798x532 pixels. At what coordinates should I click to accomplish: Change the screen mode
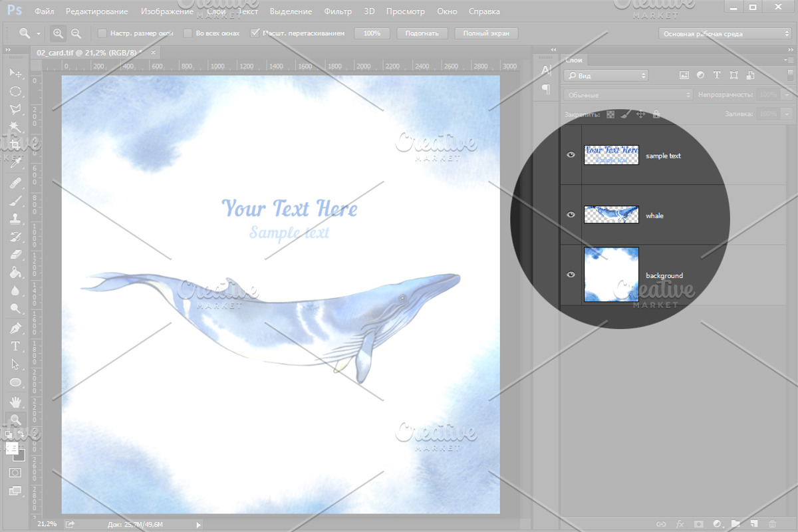pyautogui.click(x=15, y=491)
